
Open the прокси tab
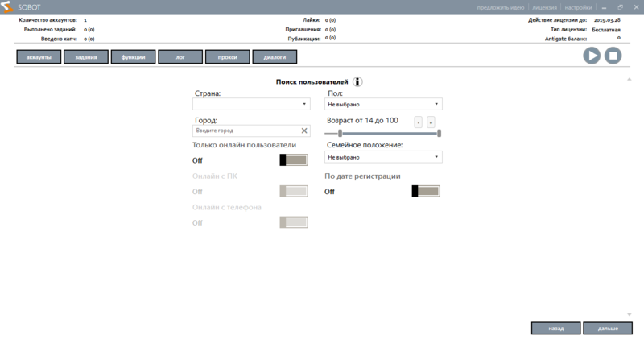[x=227, y=57]
